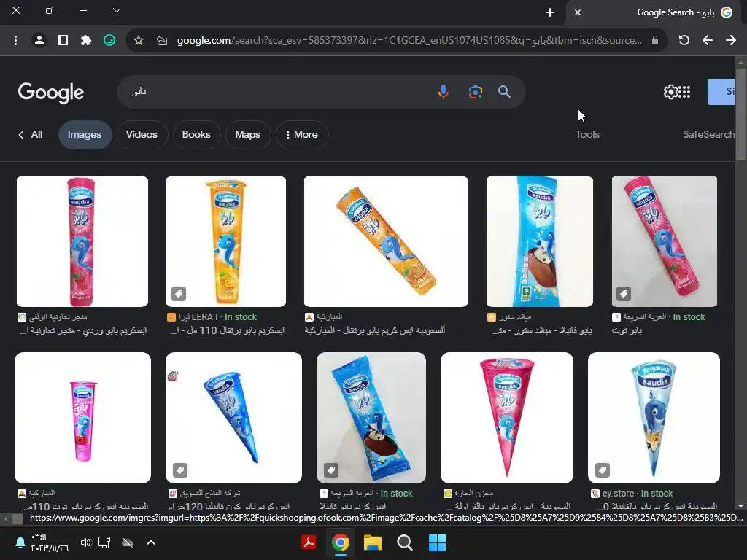This screenshot has width=747, height=560.
Task: Close the Google Search tab
Action: pos(578,12)
